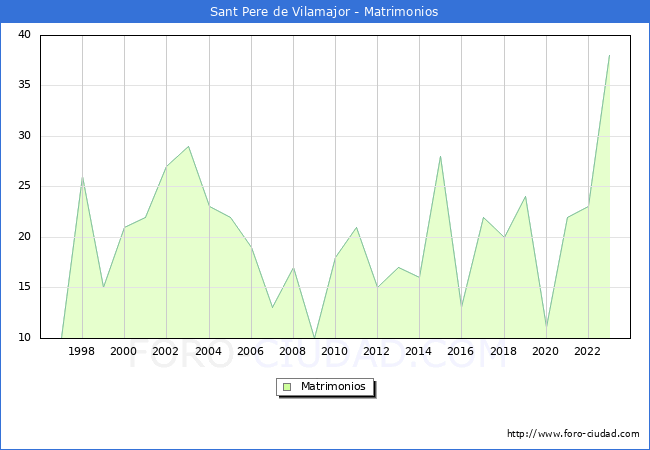
Task: Click the 15 y-axis label
Action: point(24,287)
